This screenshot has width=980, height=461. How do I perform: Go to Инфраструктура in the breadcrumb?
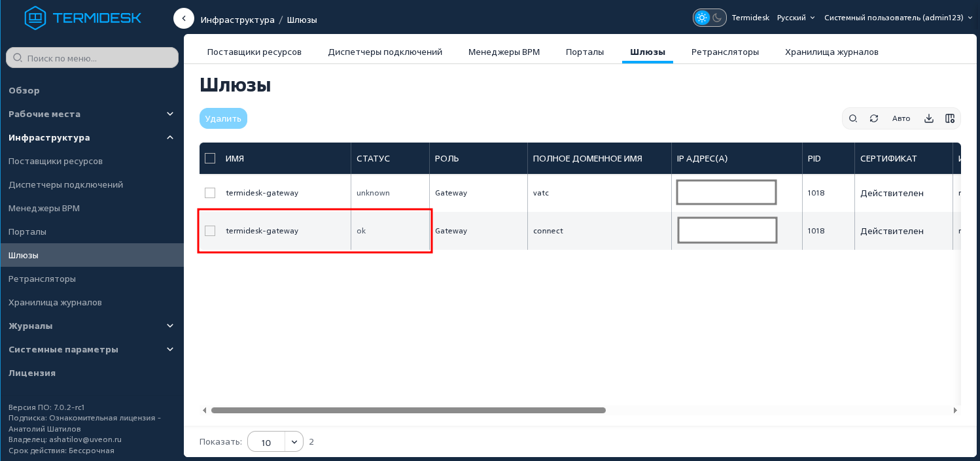[237, 20]
